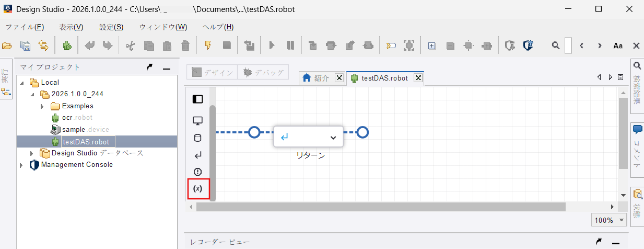Screen dimensions: 644x249
Task: Click the plus-box expand icon in toolbar
Action: [x=432, y=46]
